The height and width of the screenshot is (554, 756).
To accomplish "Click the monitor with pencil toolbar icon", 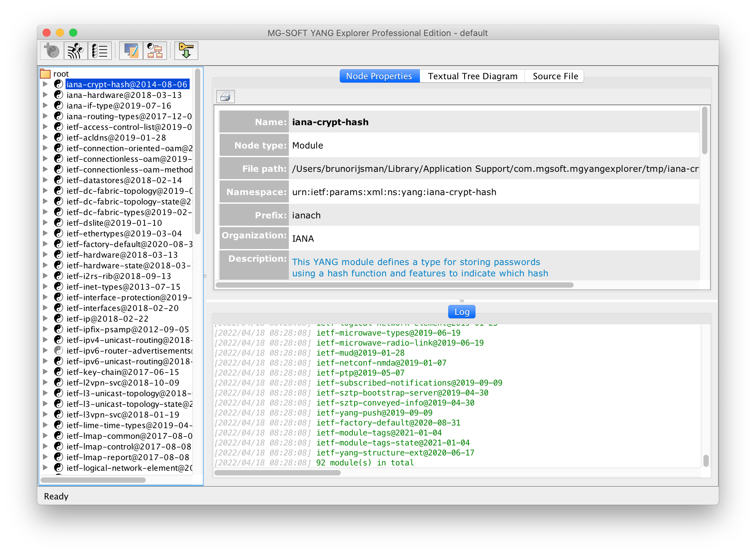I will [131, 51].
